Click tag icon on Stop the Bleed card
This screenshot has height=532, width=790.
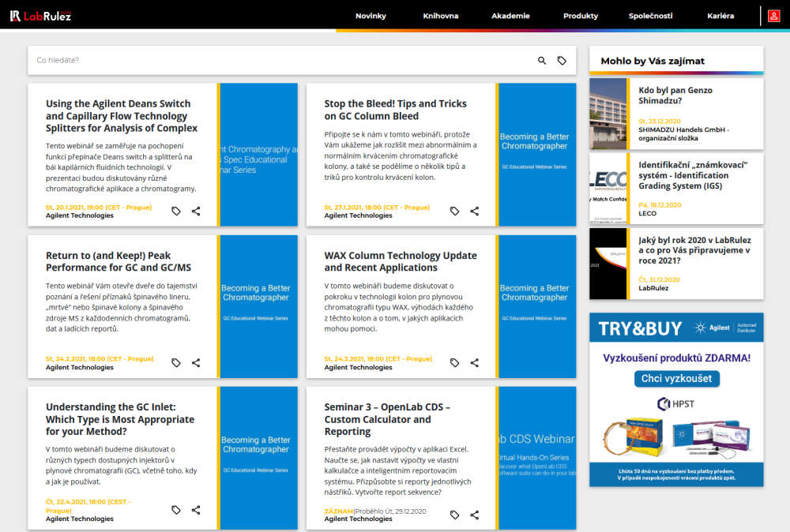coord(454,212)
